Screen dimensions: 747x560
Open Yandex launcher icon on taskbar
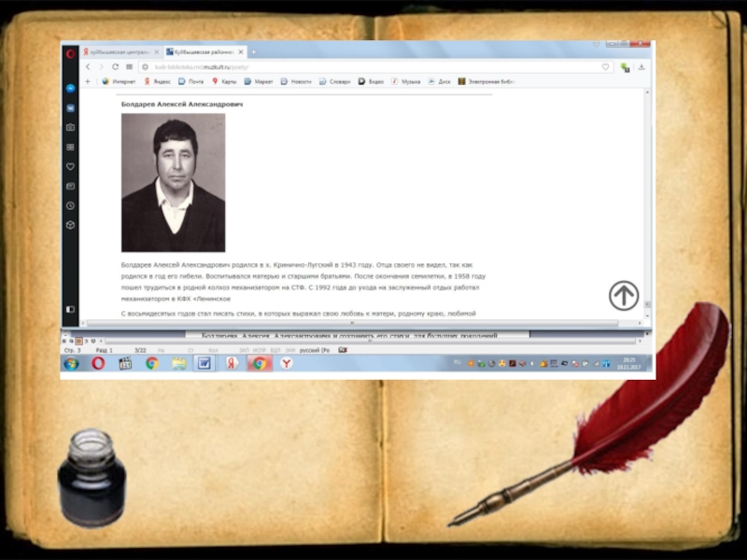coord(232,364)
